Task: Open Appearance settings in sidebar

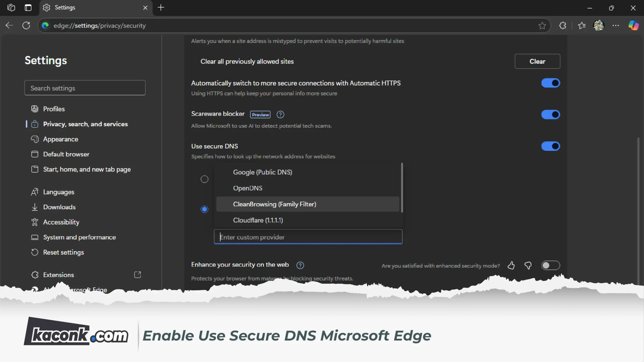Action: 60,139
